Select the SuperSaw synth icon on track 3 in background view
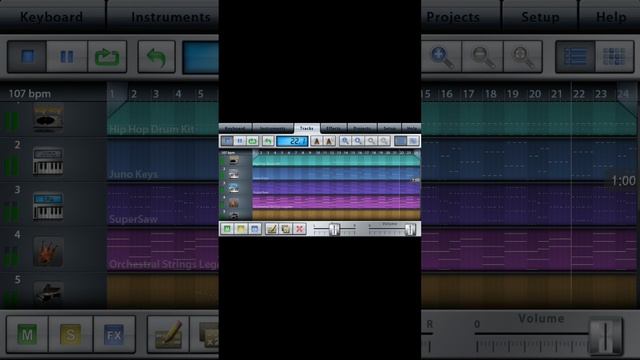The width and height of the screenshot is (640, 360). [48, 206]
